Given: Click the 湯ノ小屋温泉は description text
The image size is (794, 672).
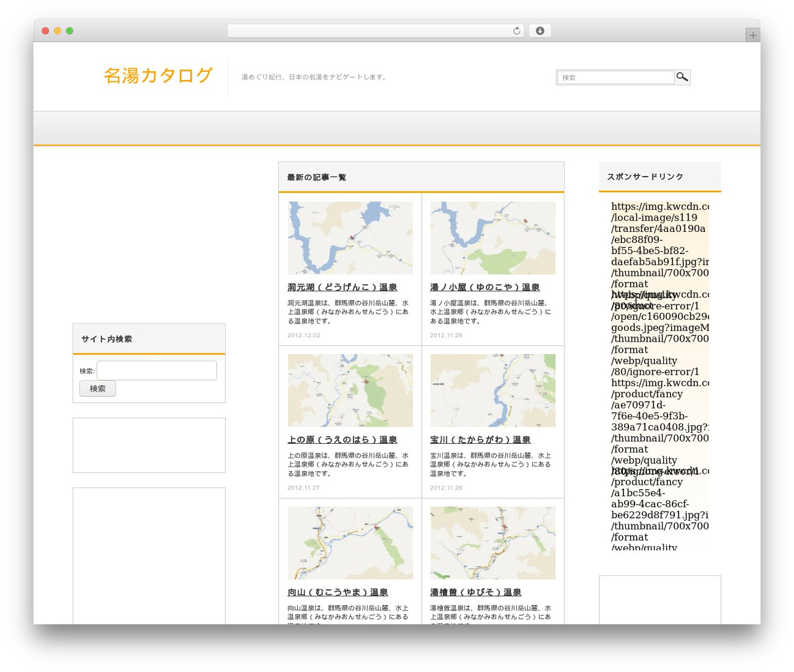Looking at the screenshot, I should click(491, 312).
